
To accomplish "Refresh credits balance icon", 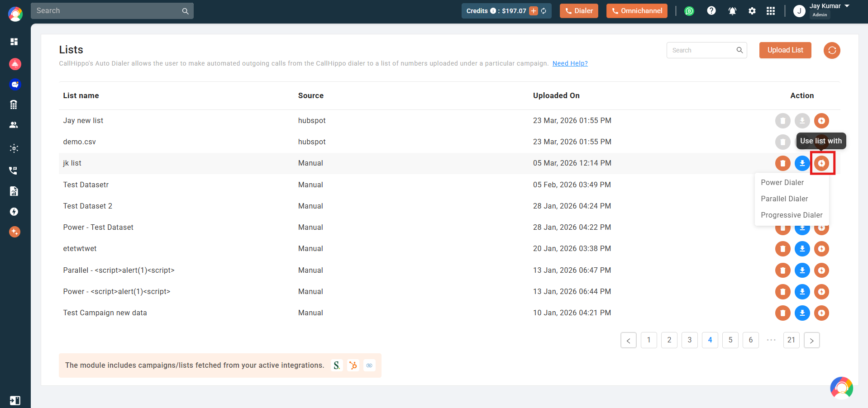I will [x=544, y=11].
